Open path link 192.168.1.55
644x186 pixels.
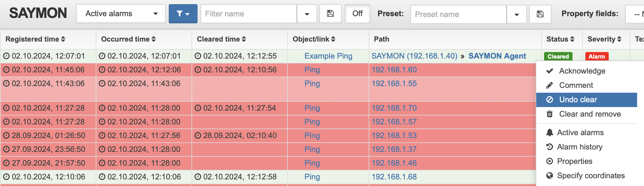point(394,83)
